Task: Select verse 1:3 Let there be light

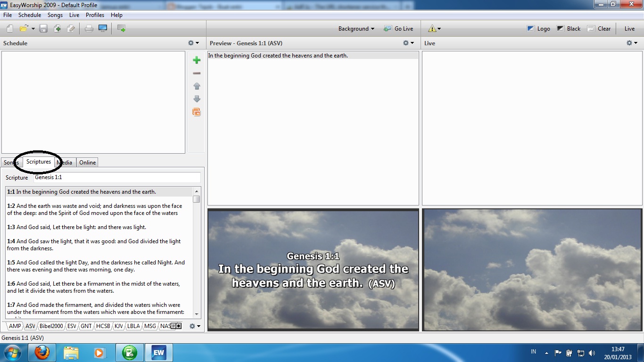Action: tap(99, 227)
